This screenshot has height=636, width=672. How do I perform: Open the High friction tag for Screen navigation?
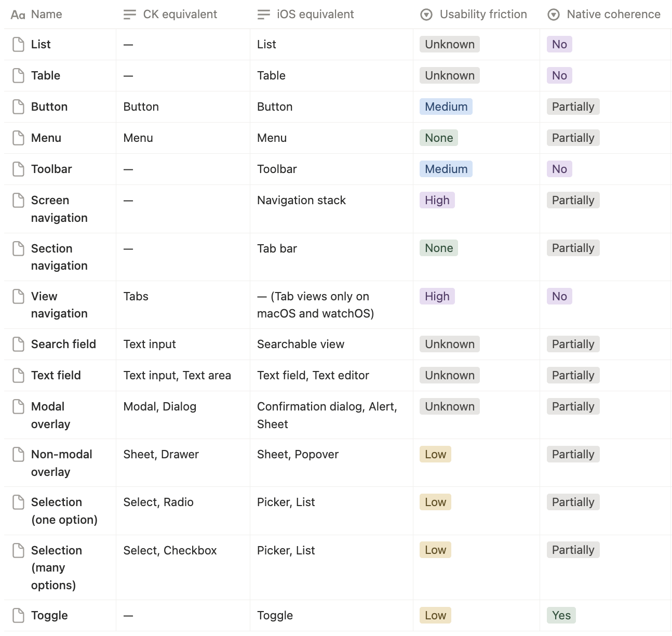click(x=437, y=200)
